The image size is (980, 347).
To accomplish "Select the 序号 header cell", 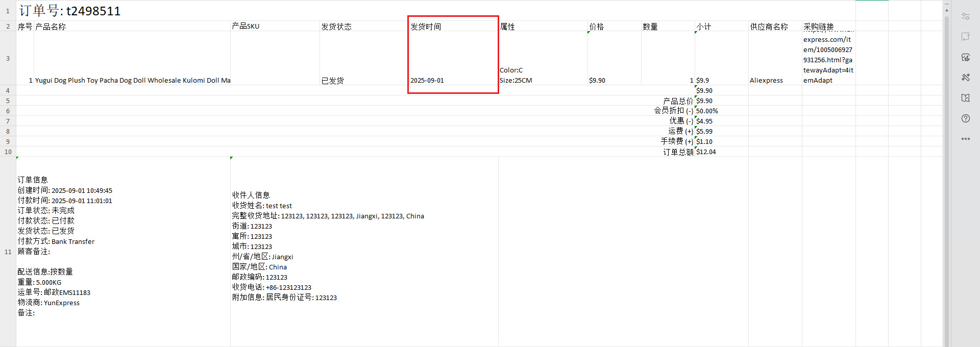I will pos(25,26).
